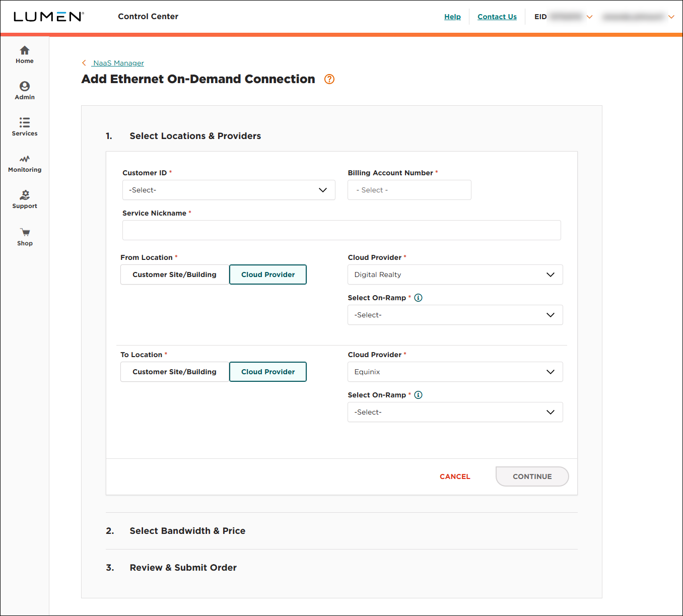Click the CONTINUE button

click(532, 476)
